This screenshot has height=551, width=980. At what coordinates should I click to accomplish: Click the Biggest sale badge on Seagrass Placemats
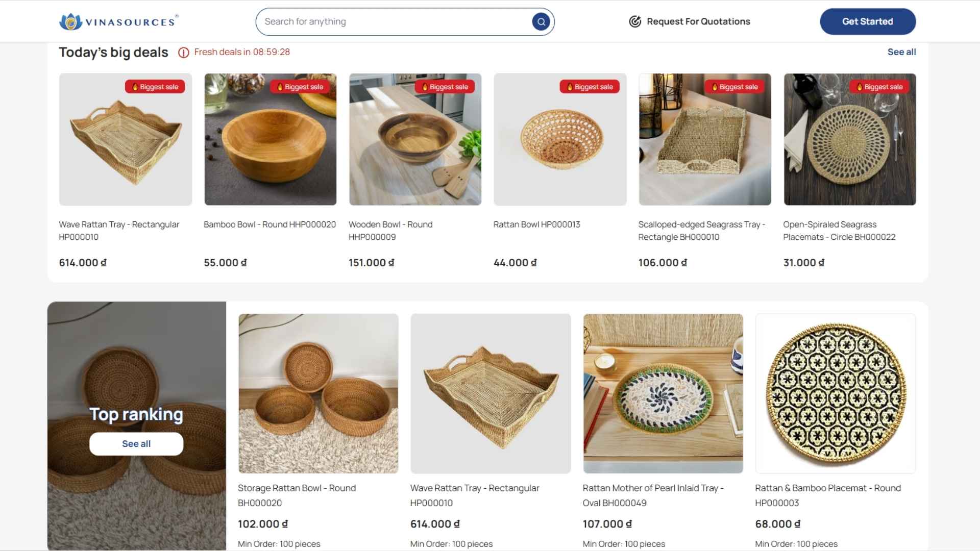[879, 87]
